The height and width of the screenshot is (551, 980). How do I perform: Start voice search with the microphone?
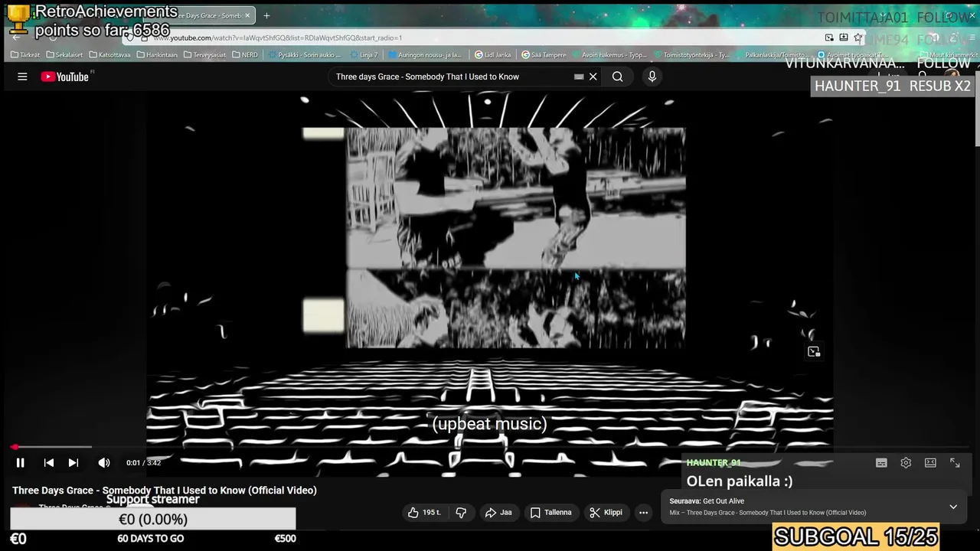click(x=652, y=77)
